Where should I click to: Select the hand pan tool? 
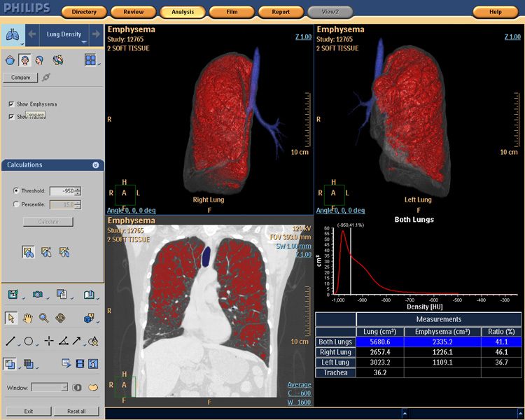(27, 318)
